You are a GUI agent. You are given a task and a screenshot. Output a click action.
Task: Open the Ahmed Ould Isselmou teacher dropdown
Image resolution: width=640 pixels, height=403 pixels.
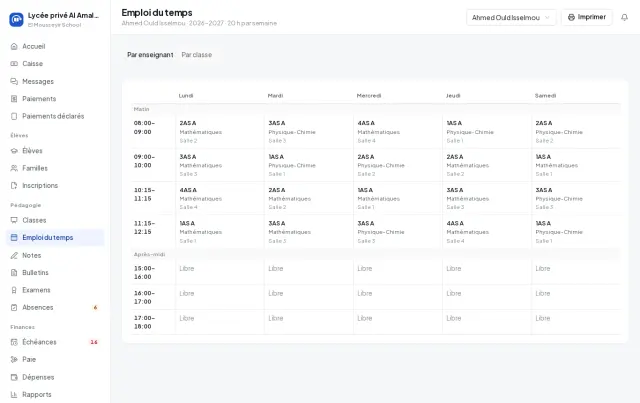point(511,18)
